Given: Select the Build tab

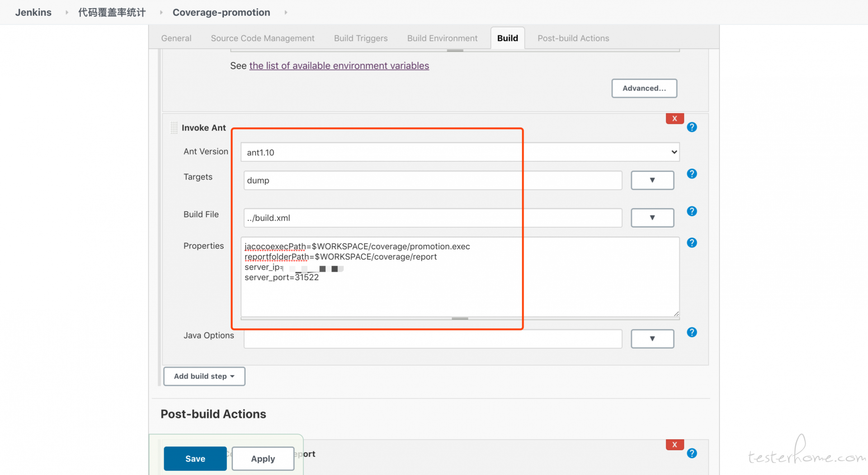Looking at the screenshot, I should click(x=508, y=38).
